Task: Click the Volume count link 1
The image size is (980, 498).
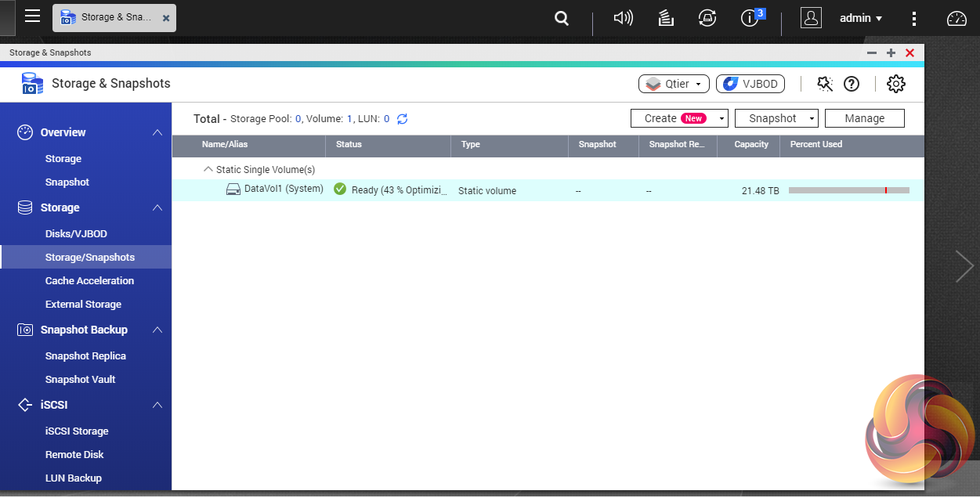Action: (349, 119)
